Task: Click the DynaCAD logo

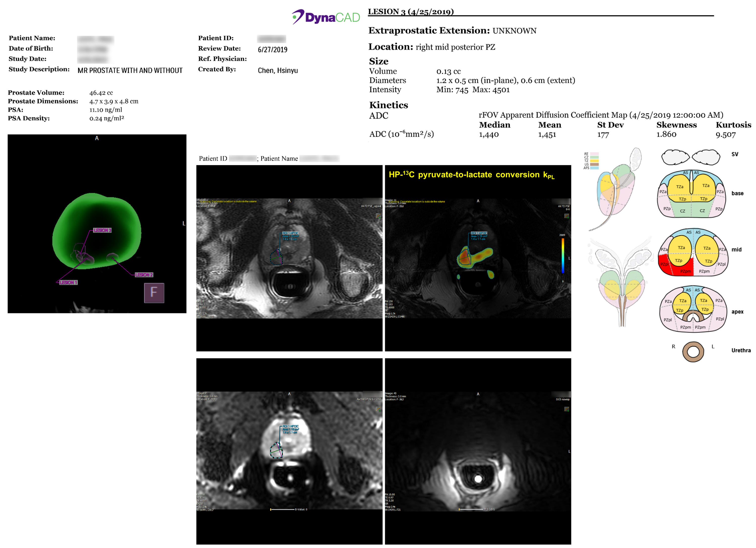Action: 326,17
